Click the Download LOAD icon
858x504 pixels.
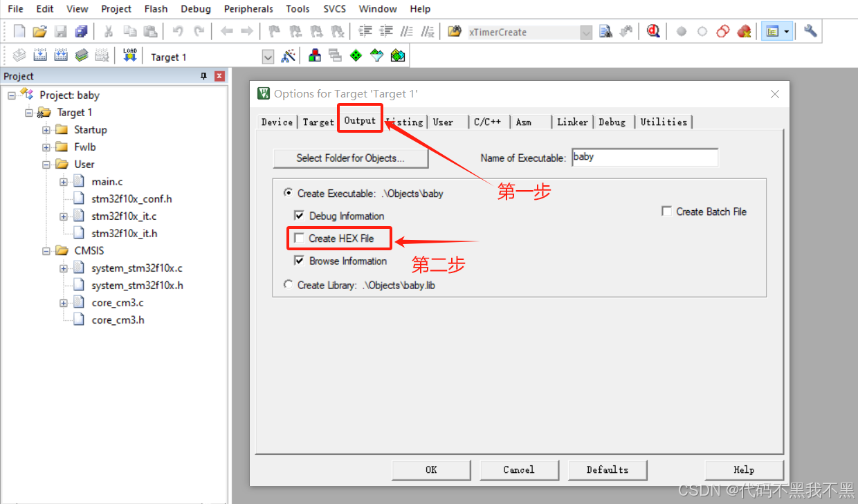click(x=130, y=56)
